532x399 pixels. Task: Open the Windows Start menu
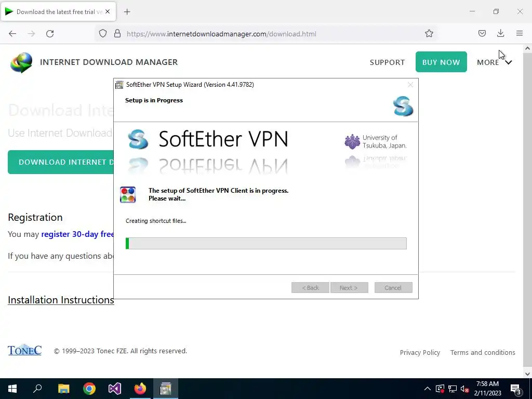coord(12,389)
